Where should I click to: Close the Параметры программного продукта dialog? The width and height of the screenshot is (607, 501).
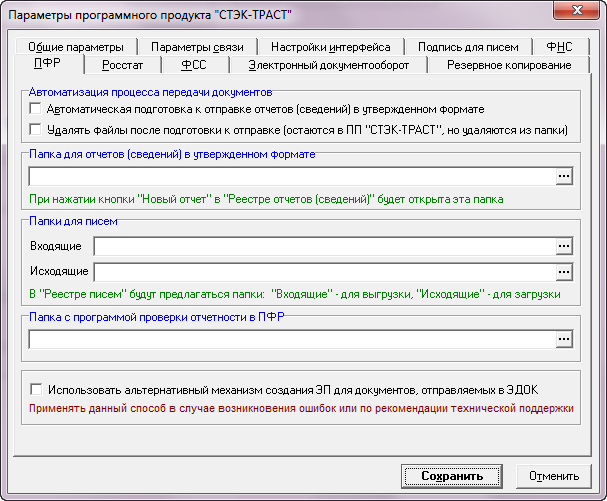point(577,10)
